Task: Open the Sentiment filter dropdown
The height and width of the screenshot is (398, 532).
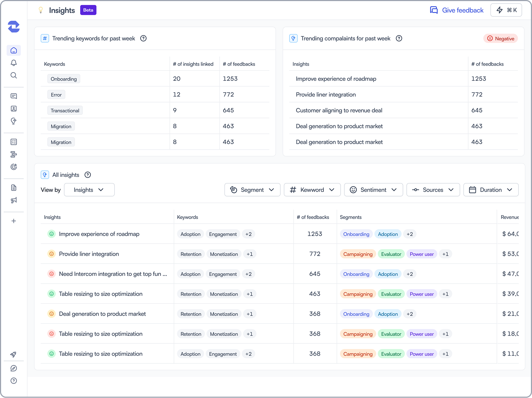Action: coord(373,190)
